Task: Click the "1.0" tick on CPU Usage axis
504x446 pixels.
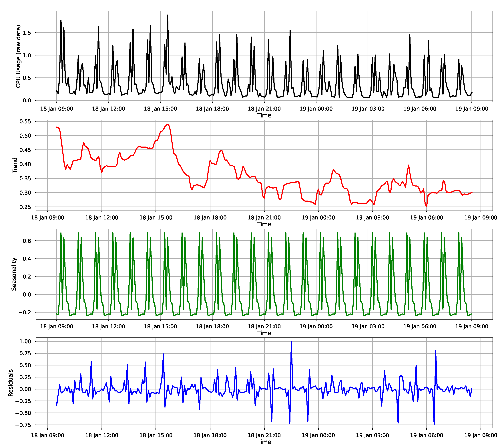Action: (27, 55)
